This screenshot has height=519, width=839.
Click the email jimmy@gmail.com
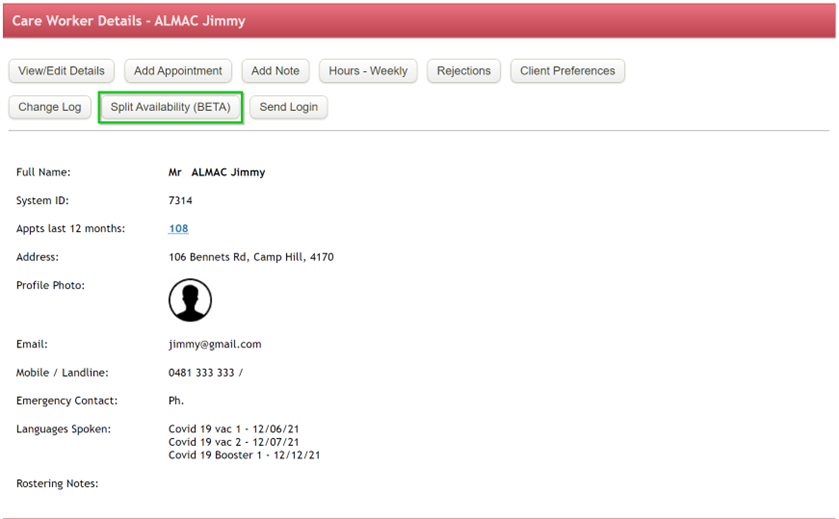tap(214, 344)
